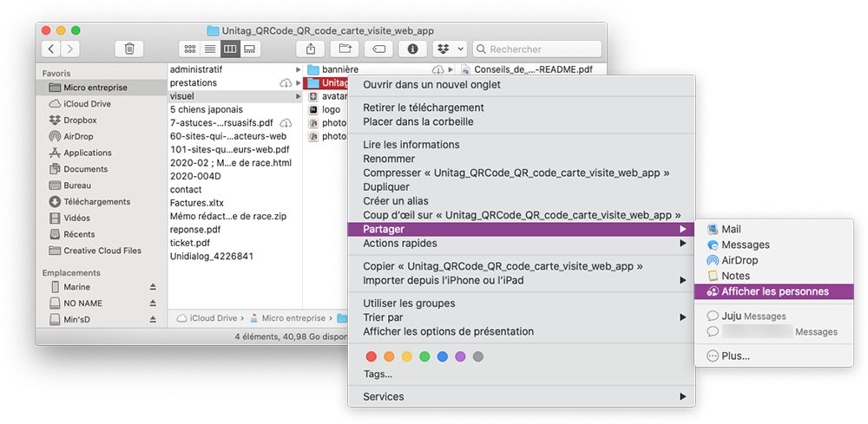
Task: Expand the Services submenu arrow
Action: 683,397
